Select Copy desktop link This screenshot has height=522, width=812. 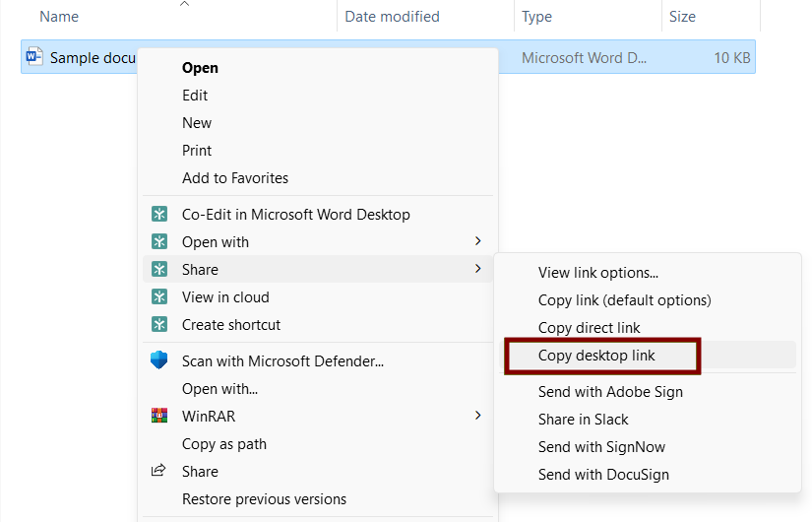(596, 356)
